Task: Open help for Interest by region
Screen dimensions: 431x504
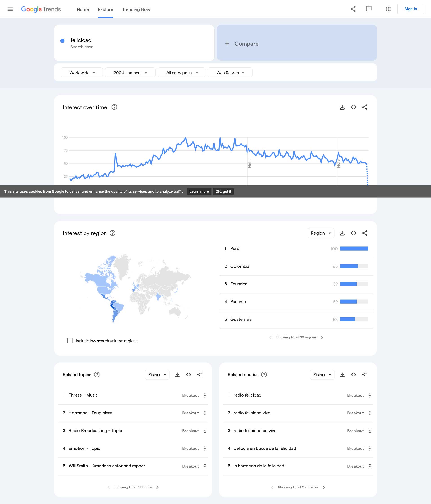Action: click(112, 233)
